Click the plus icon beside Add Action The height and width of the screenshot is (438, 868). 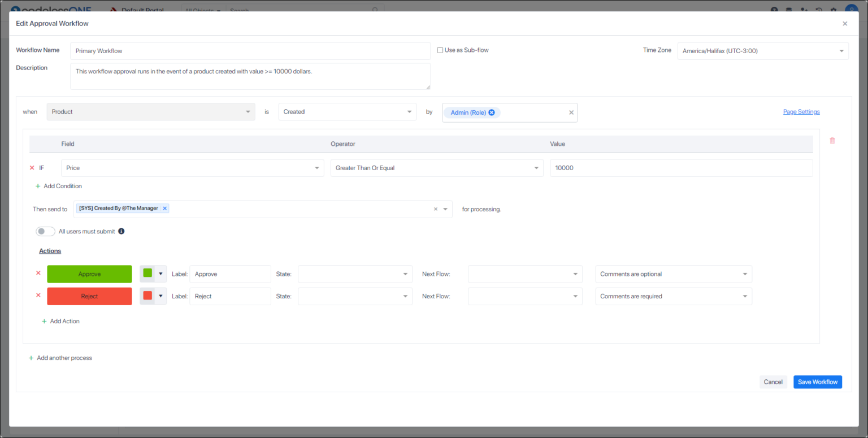[44, 321]
